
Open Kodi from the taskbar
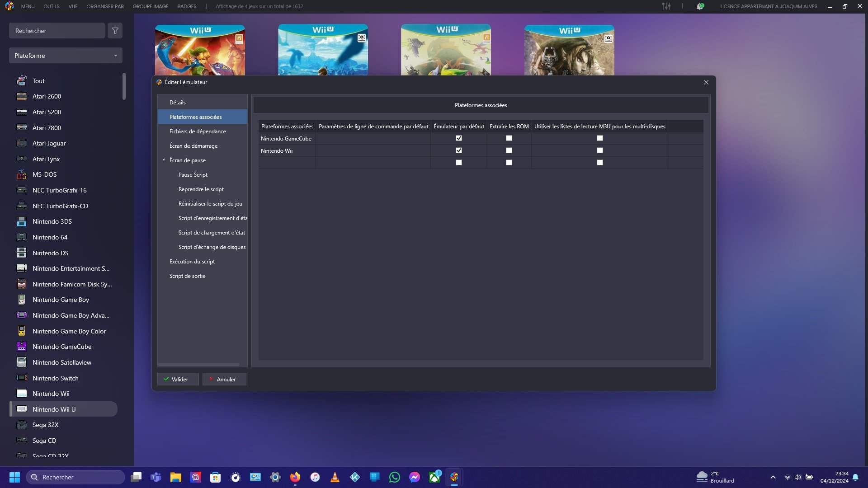coord(355,477)
